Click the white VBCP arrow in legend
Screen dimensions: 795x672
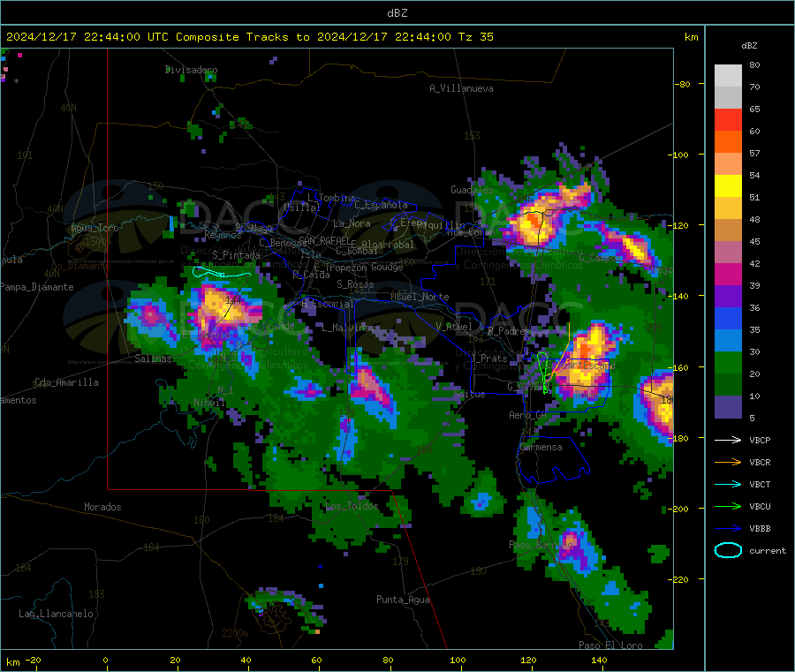pyautogui.click(x=728, y=440)
